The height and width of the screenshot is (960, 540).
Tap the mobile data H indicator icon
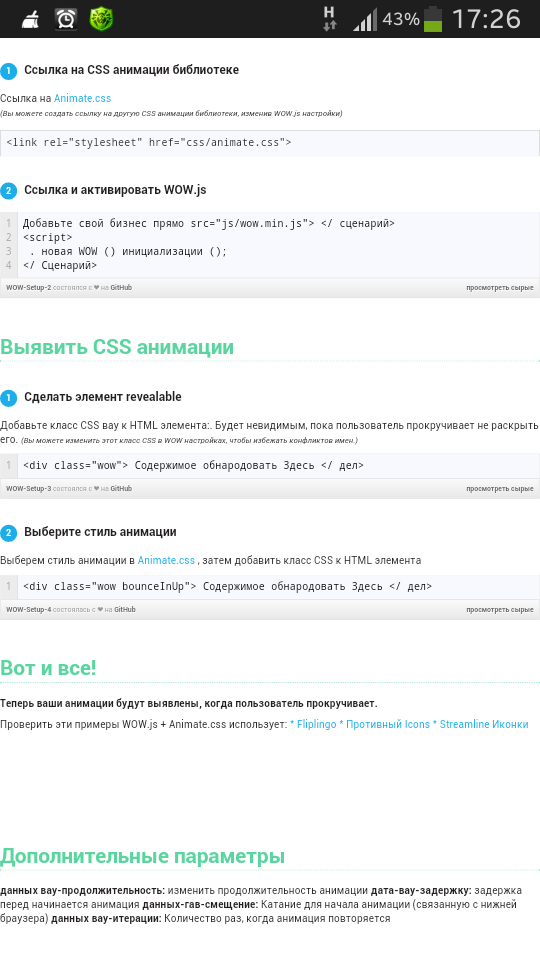point(329,19)
